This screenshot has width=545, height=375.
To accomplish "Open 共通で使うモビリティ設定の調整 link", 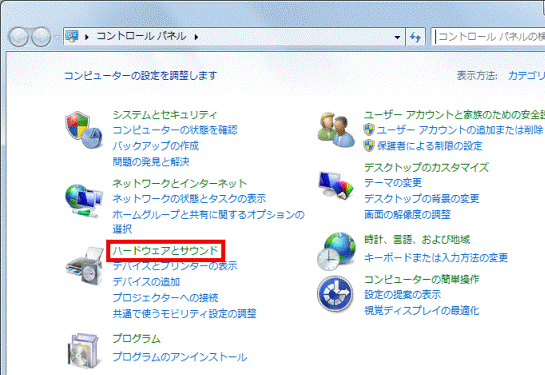I will pyautogui.click(x=185, y=313).
